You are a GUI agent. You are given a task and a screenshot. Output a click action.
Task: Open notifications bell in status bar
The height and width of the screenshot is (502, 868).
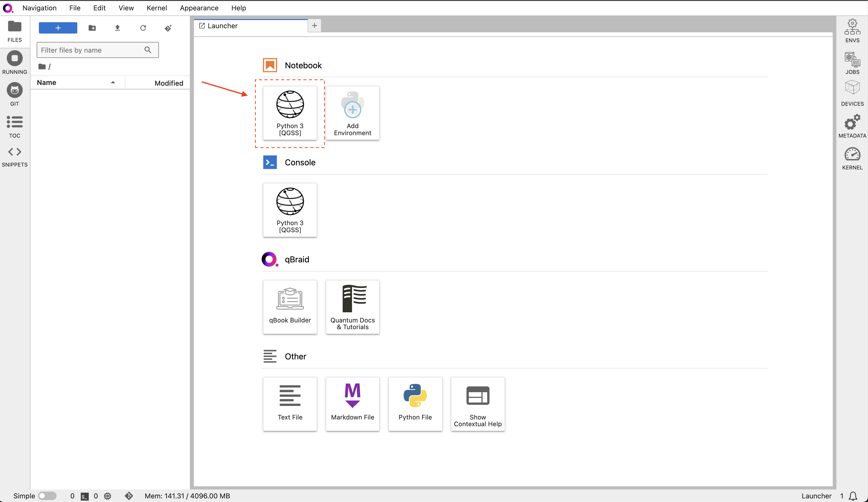pos(853,496)
